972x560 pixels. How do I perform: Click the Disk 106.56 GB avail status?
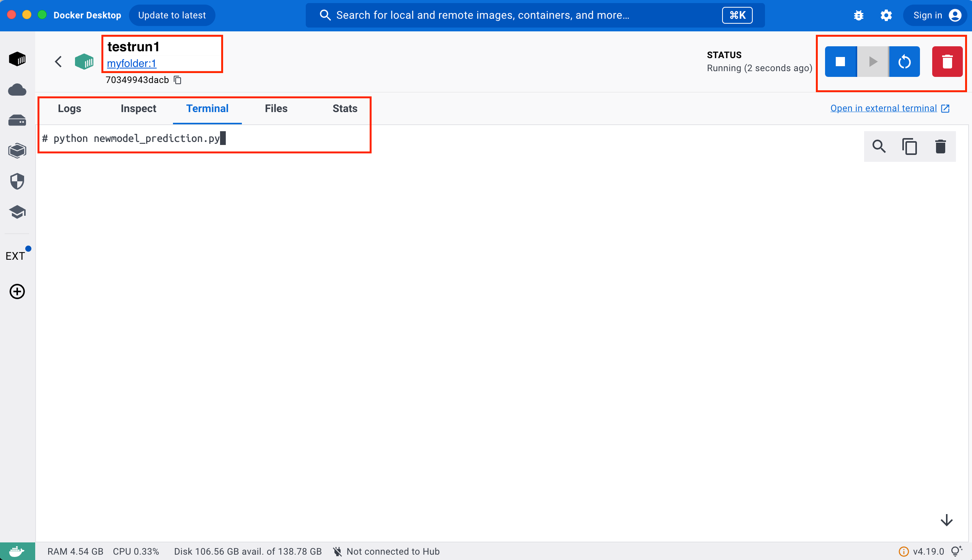click(x=248, y=552)
